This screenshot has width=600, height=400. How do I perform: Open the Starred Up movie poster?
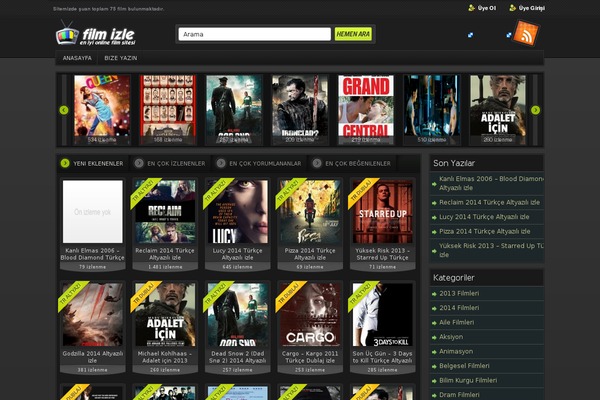pos(383,212)
